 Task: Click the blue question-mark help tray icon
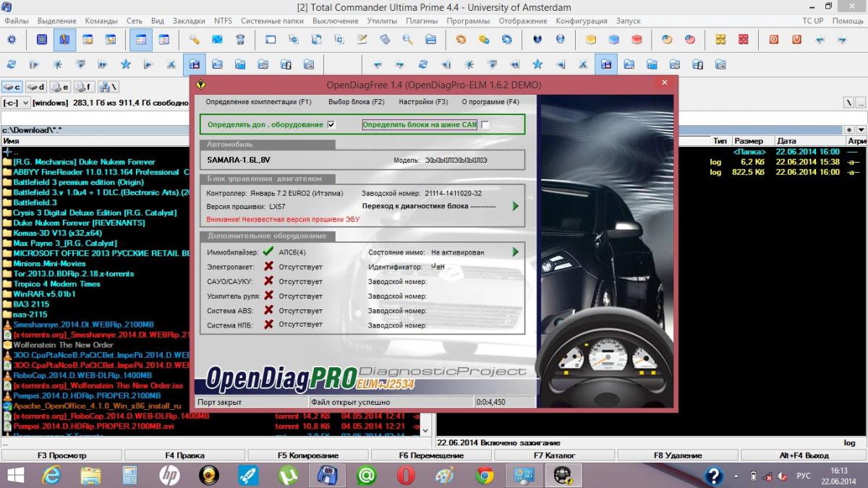coord(715,476)
